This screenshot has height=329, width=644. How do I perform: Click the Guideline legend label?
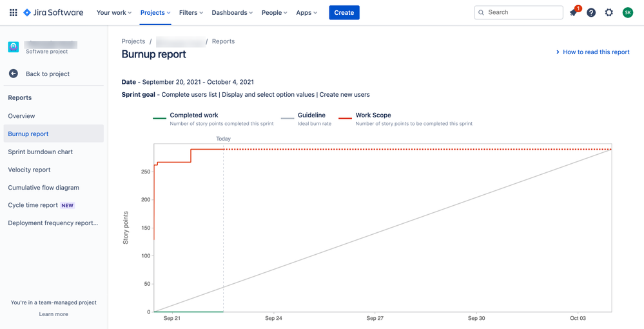click(x=312, y=115)
